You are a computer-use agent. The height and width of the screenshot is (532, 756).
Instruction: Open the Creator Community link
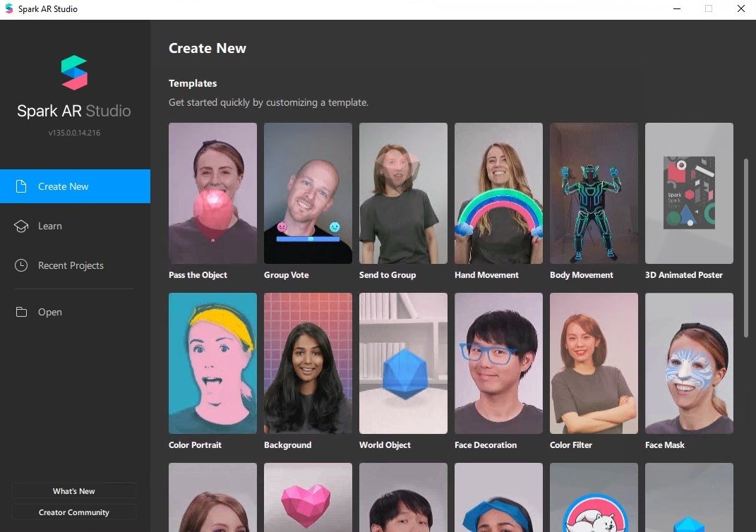coord(74,512)
